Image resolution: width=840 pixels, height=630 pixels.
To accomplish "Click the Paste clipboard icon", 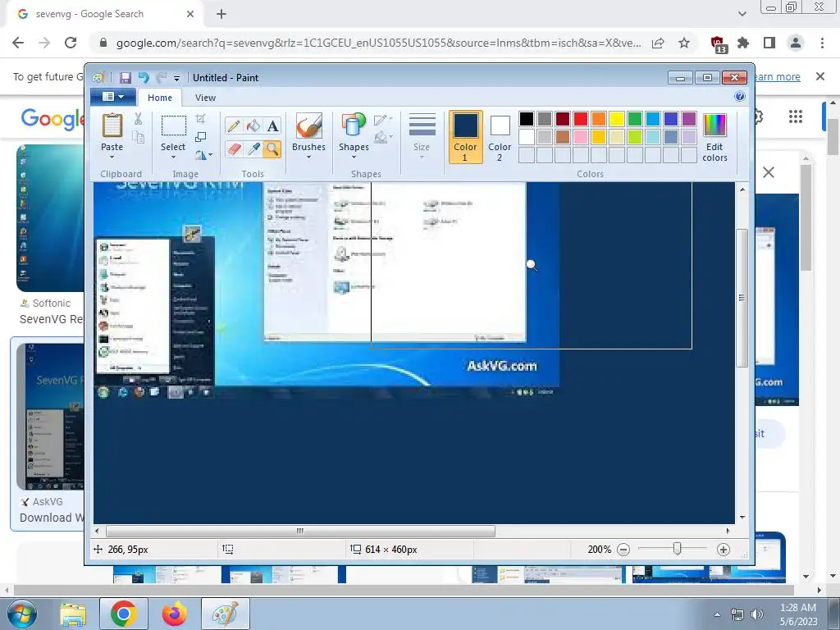I will pos(112,126).
